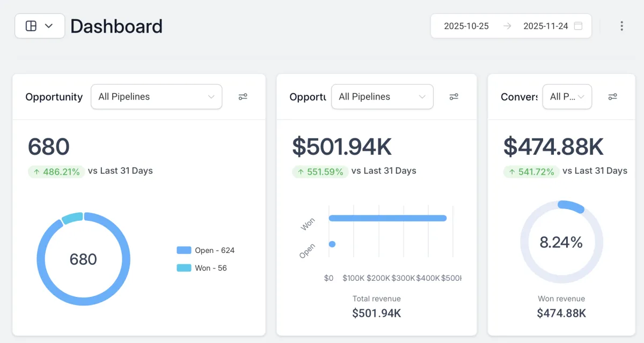Click the arrow between the two dates
The width and height of the screenshot is (644, 343).
click(507, 26)
